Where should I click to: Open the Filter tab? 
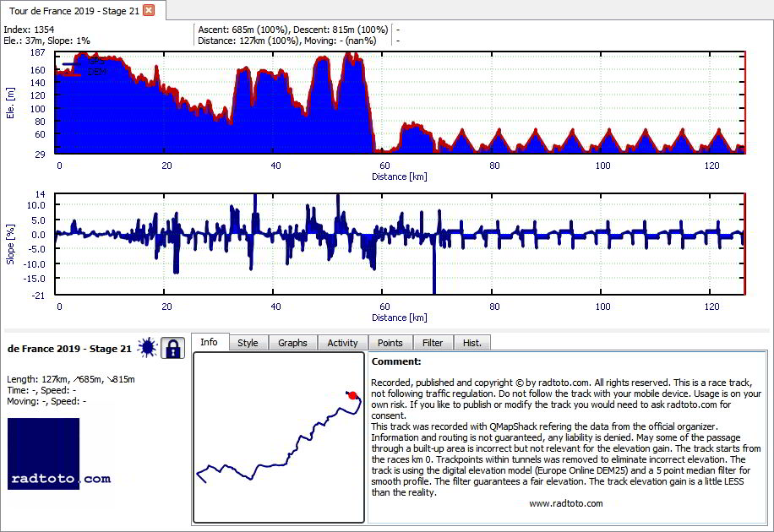[x=433, y=343]
